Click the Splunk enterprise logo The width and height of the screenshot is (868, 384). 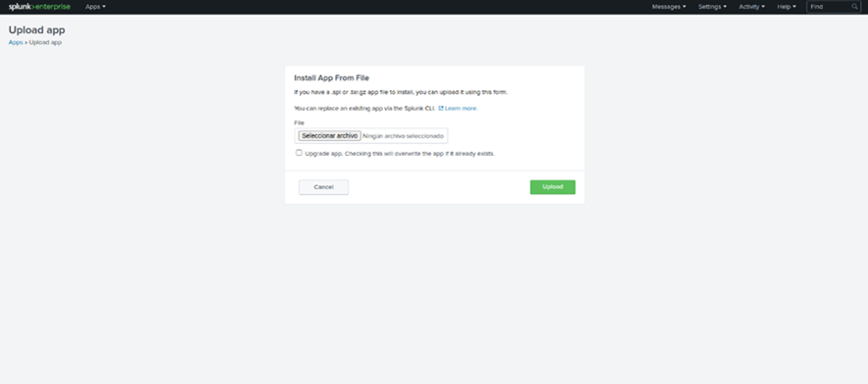39,7
